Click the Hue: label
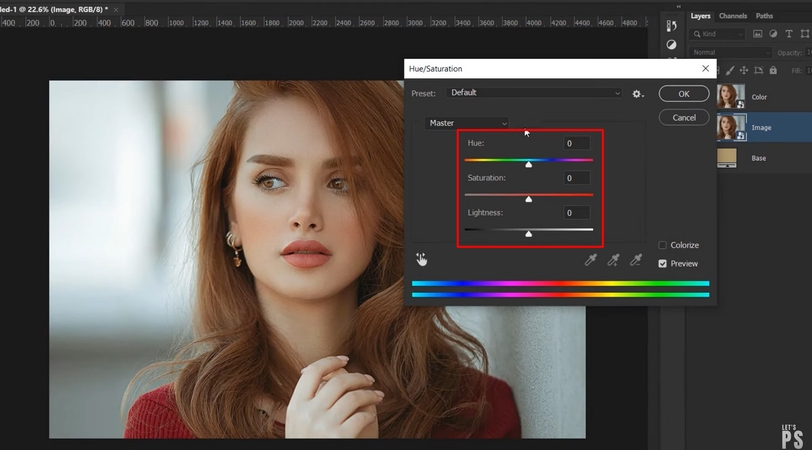 [x=476, y=143]
